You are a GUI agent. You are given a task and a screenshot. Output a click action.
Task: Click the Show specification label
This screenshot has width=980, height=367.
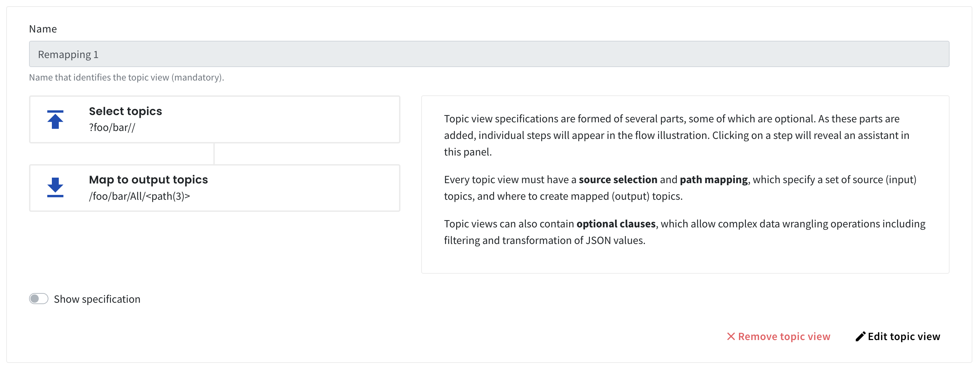[97, 299]
